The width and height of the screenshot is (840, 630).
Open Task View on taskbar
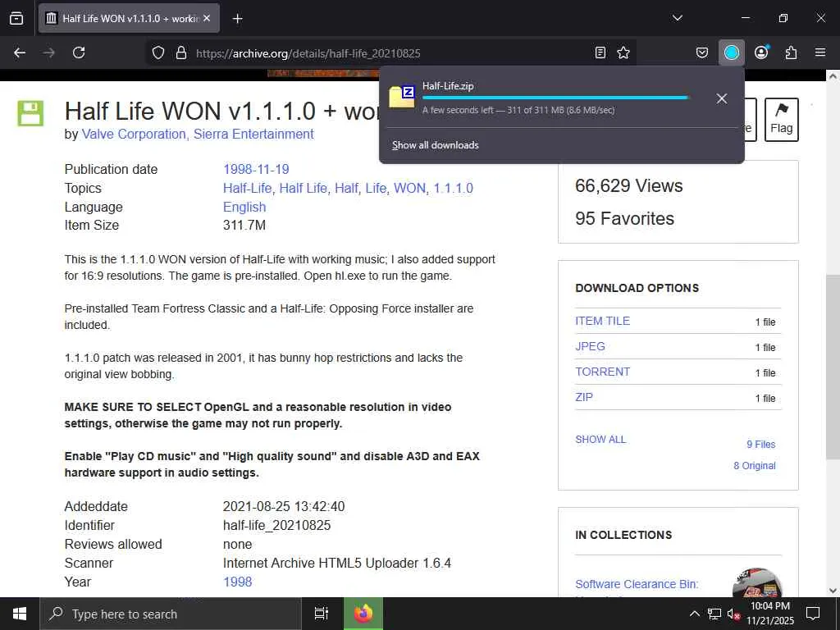tap(321, 614)
